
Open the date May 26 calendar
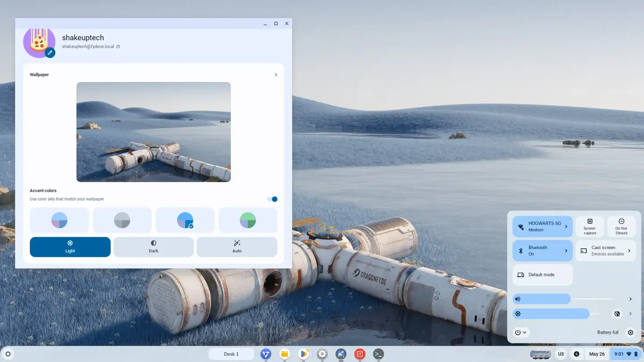tap(597, 354)
